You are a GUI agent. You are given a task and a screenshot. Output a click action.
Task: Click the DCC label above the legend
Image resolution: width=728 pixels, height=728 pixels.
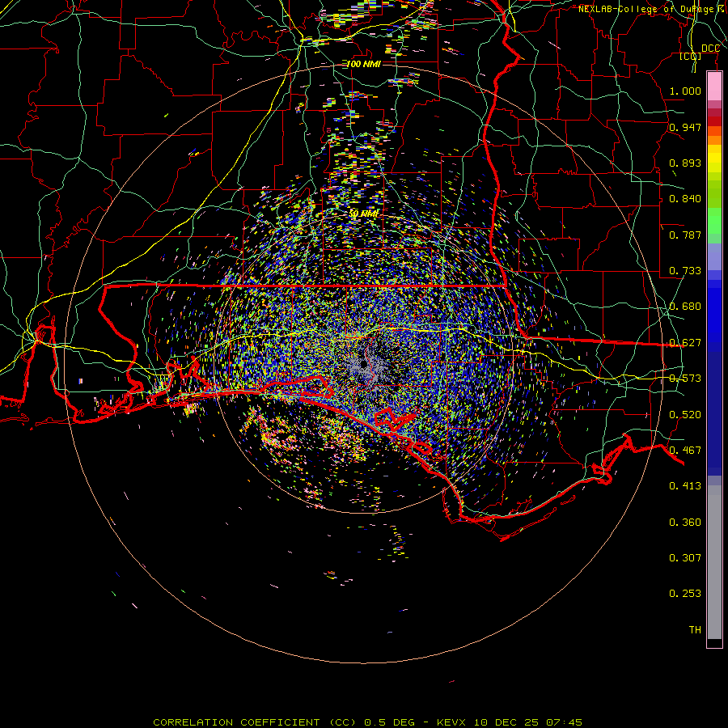[710, 49]
